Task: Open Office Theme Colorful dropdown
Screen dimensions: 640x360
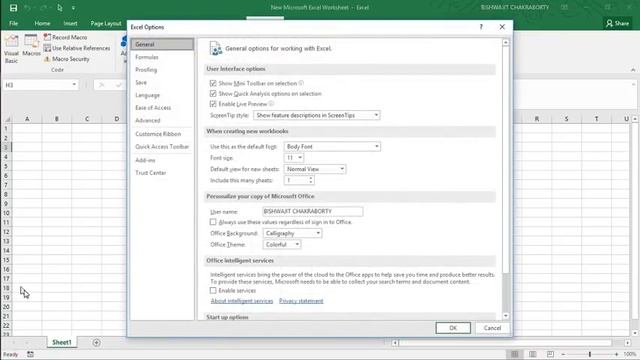Action: [x=282, y=244]
